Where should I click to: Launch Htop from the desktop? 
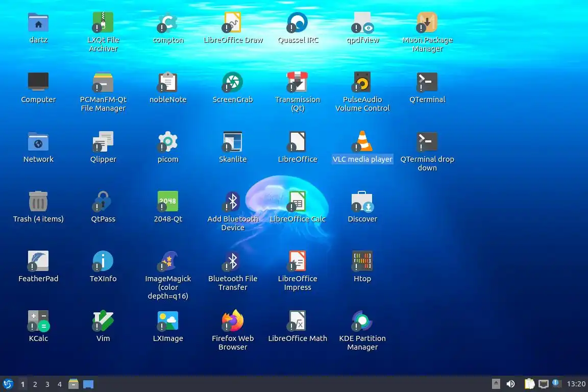pyautogui.click(x=362, y=261)
